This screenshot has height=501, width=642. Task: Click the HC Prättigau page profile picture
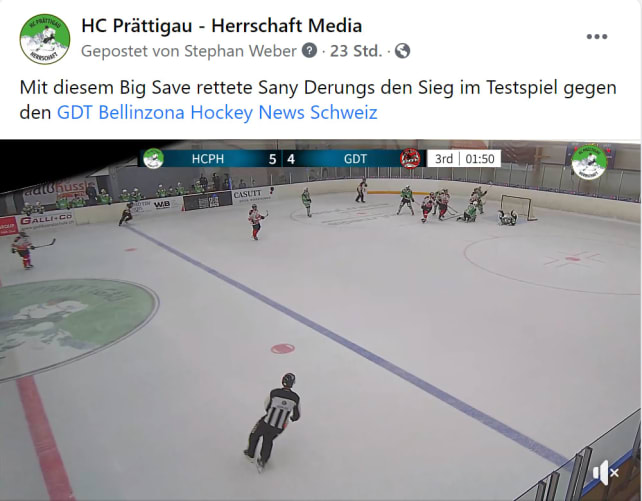45,39
